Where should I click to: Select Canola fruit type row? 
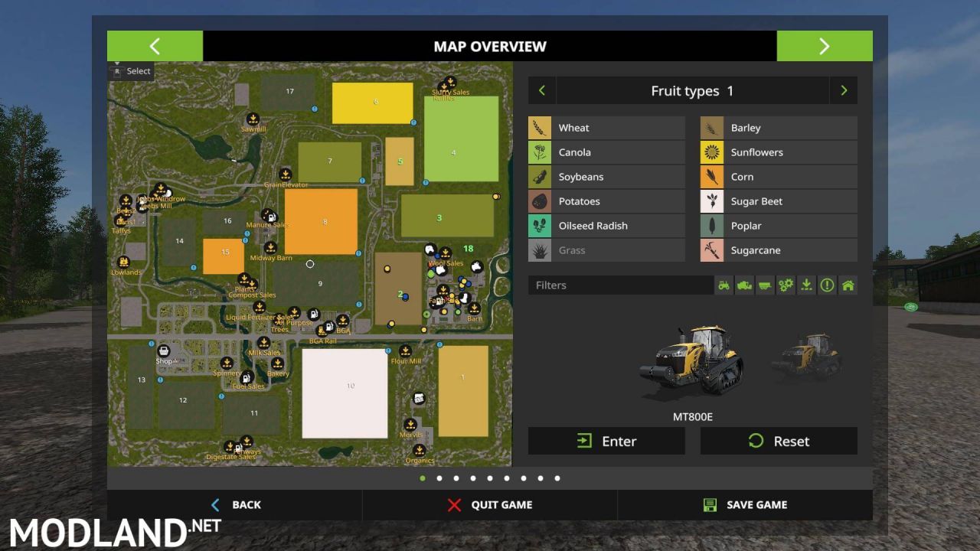point(606,152)
